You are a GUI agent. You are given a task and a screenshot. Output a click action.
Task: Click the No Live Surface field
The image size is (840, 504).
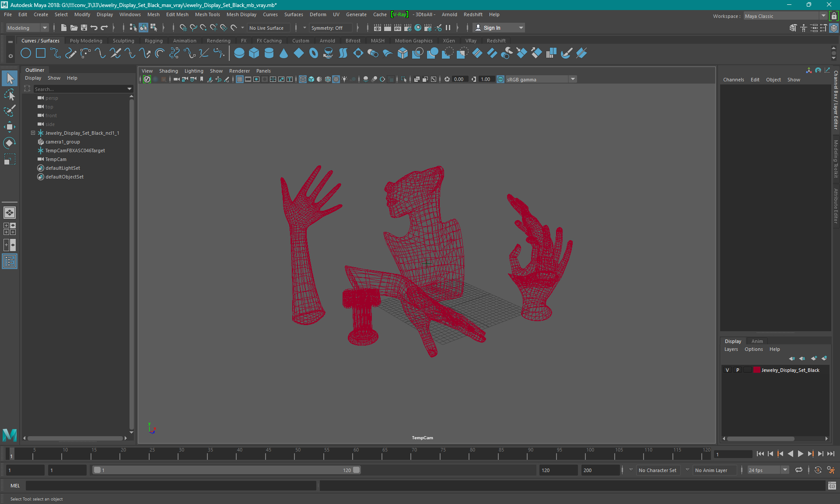[x=268, y=28]
